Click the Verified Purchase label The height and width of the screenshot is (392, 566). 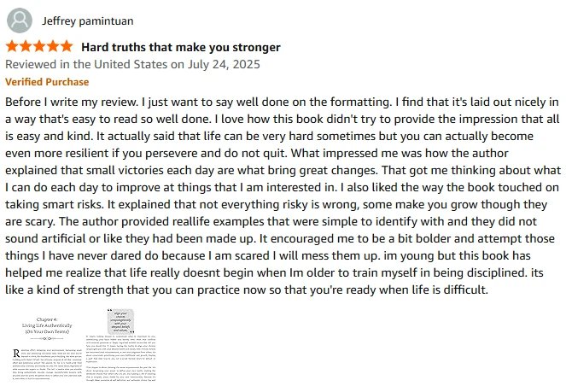(47, 82)
